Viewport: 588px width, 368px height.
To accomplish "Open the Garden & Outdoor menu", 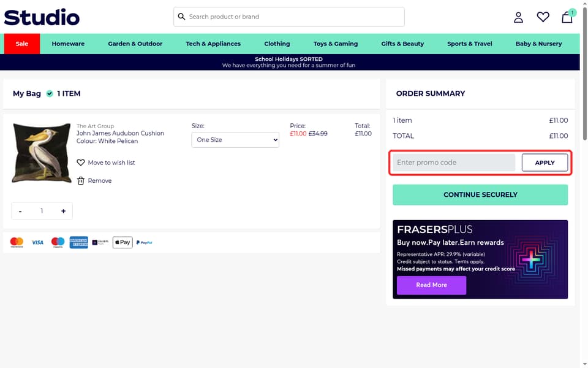I will (135, 44).
